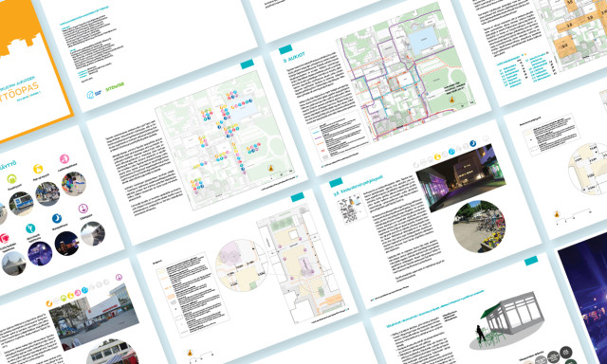Click the dark blue crescent moon icon
The width and height of the screenshot is (607, 364).
point(57,218)
